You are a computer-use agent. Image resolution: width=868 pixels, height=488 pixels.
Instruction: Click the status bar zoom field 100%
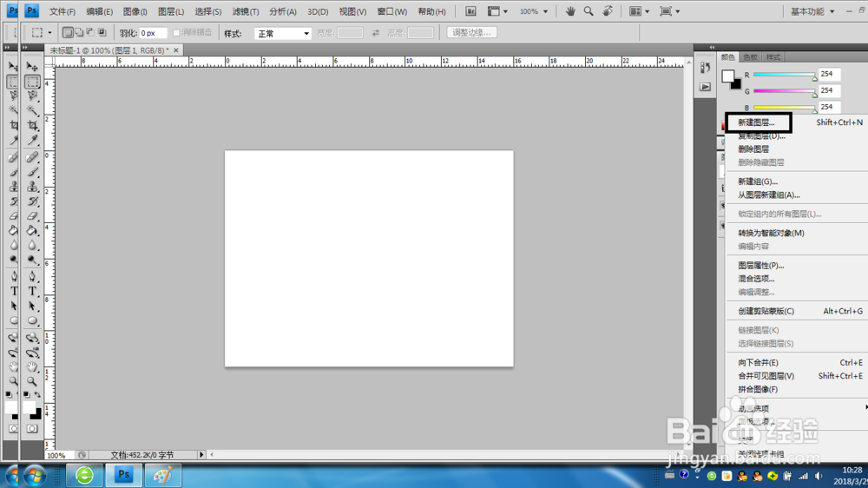[x=59, y=455]
